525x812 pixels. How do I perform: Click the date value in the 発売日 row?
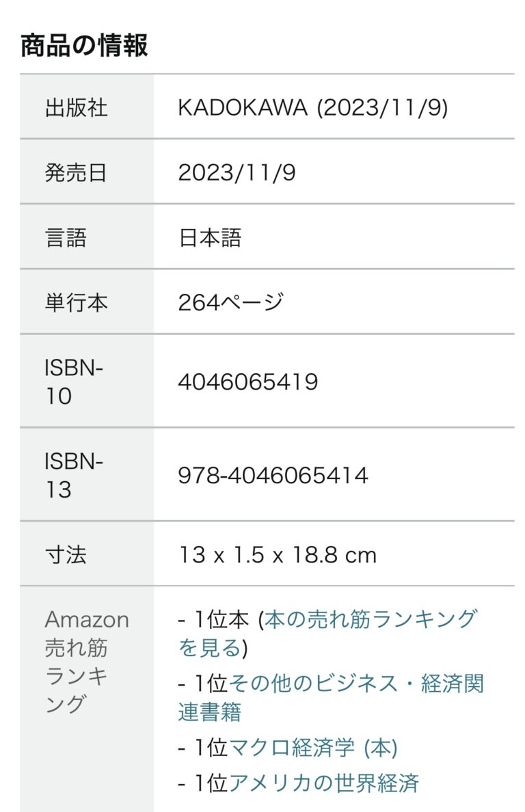(237, 172)
